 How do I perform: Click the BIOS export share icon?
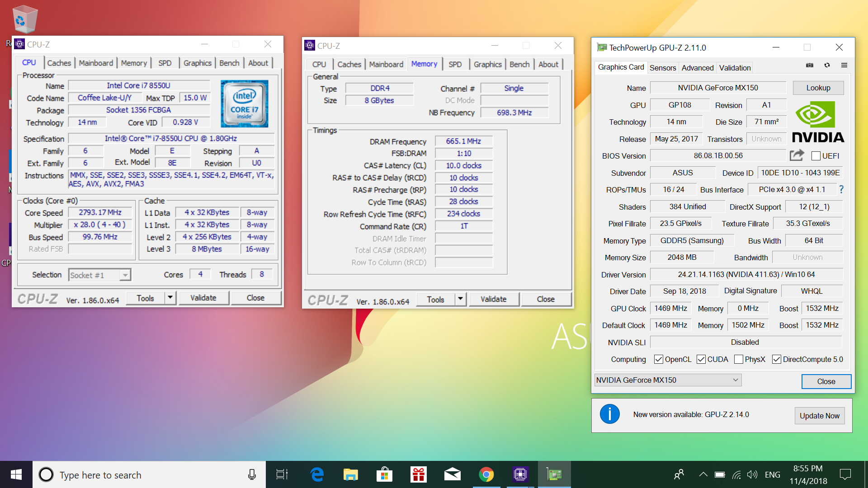click(797, 155)
